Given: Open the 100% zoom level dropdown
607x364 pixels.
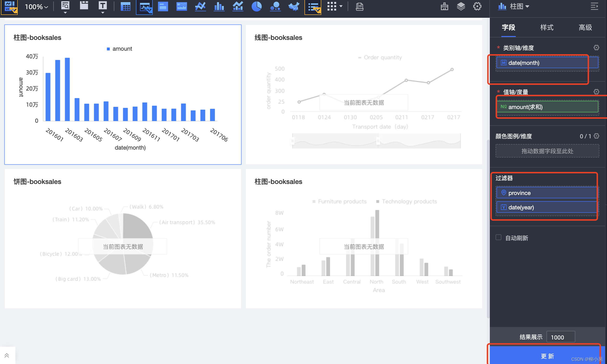Looking at the screenshot, I should click(x=36, y=7).
